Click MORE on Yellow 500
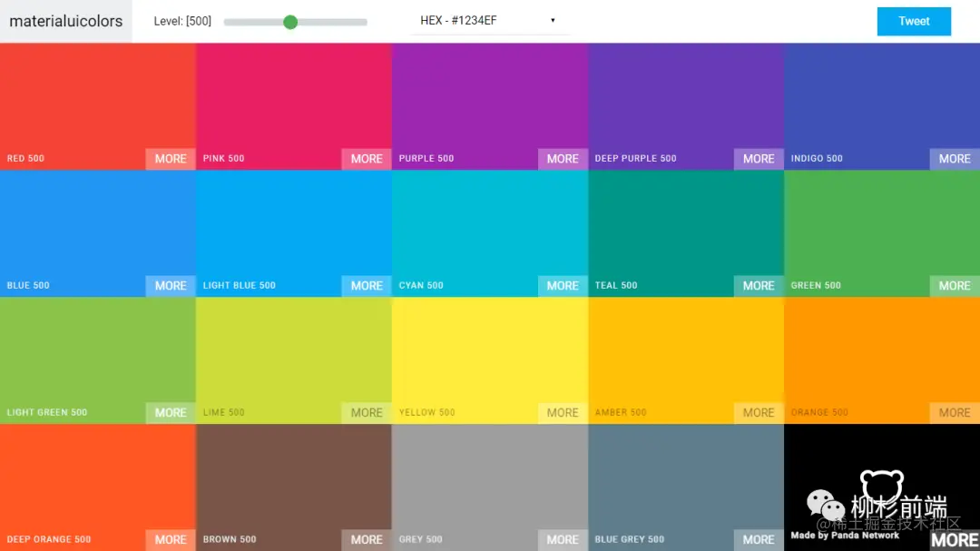 point(563,413)
